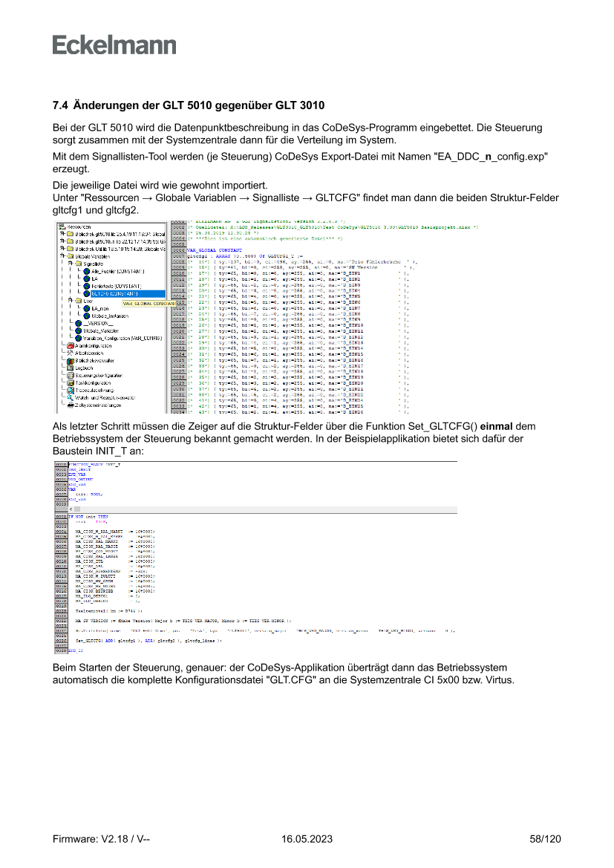The image size is (614, 868).
Task: Select Alle_Fuehler (CONSTANT) in the tree
Action: [116, 271]
